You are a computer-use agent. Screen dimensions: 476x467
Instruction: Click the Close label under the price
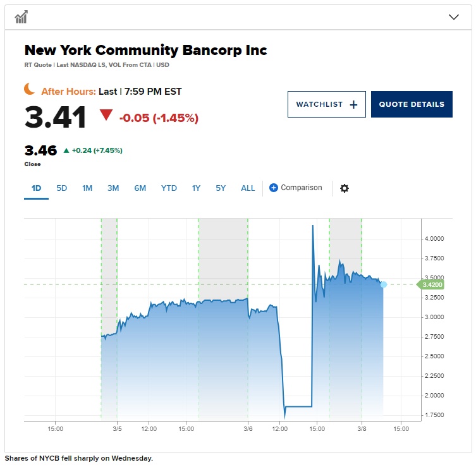tap(32, 164)
